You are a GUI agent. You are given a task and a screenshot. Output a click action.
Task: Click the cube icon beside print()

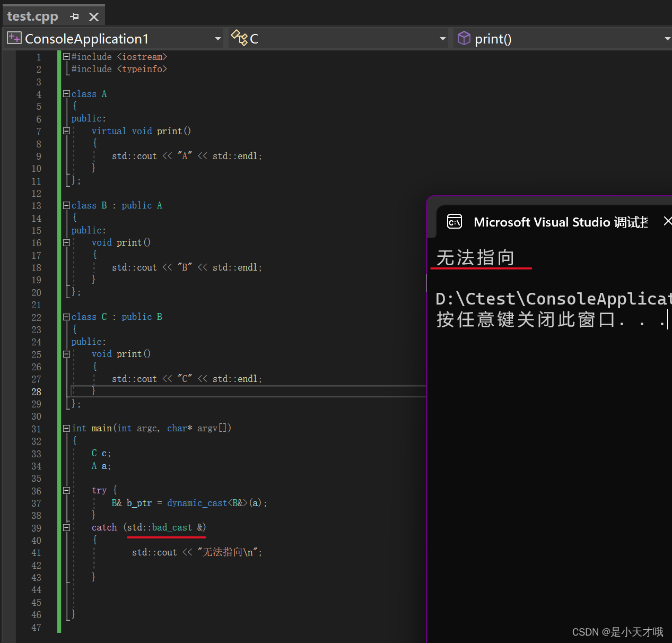[x=464, y=38]
